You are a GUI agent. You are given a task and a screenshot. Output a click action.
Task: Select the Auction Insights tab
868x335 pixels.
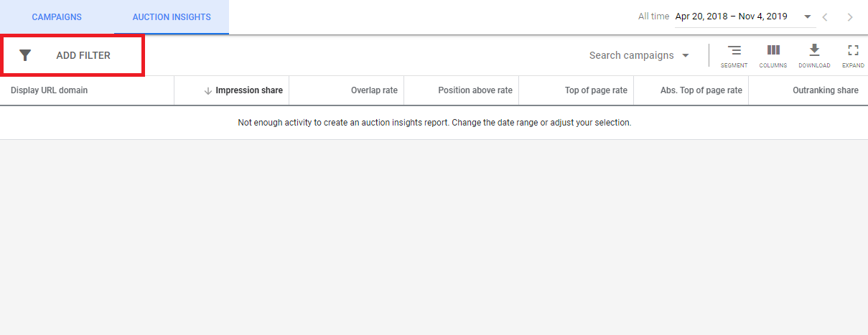(x=172, y=17)
